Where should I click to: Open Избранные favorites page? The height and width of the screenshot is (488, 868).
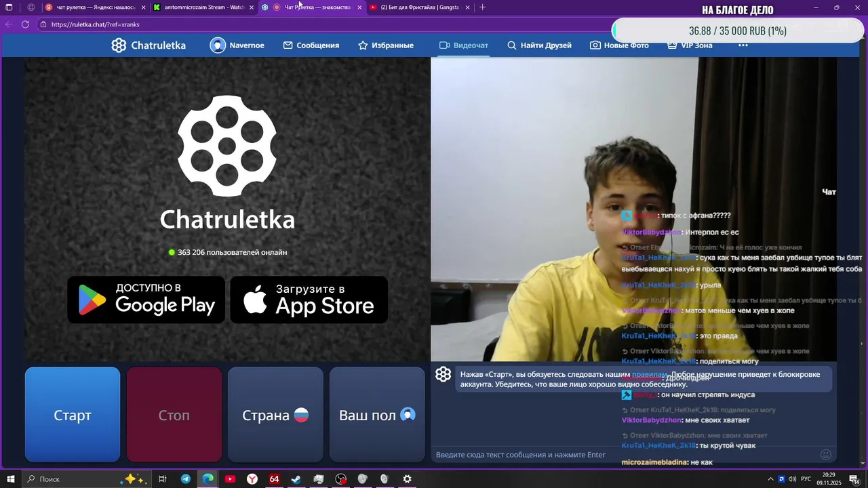pos(386,45)
